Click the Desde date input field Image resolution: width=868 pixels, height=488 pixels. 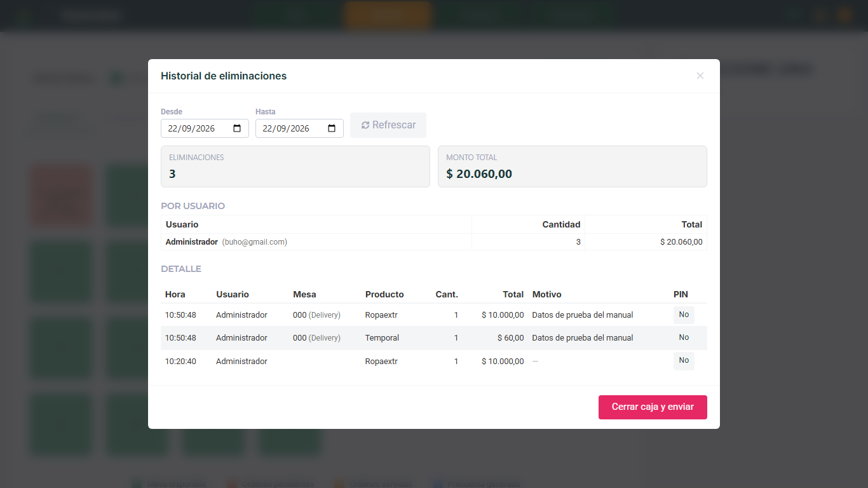point(205,128)
